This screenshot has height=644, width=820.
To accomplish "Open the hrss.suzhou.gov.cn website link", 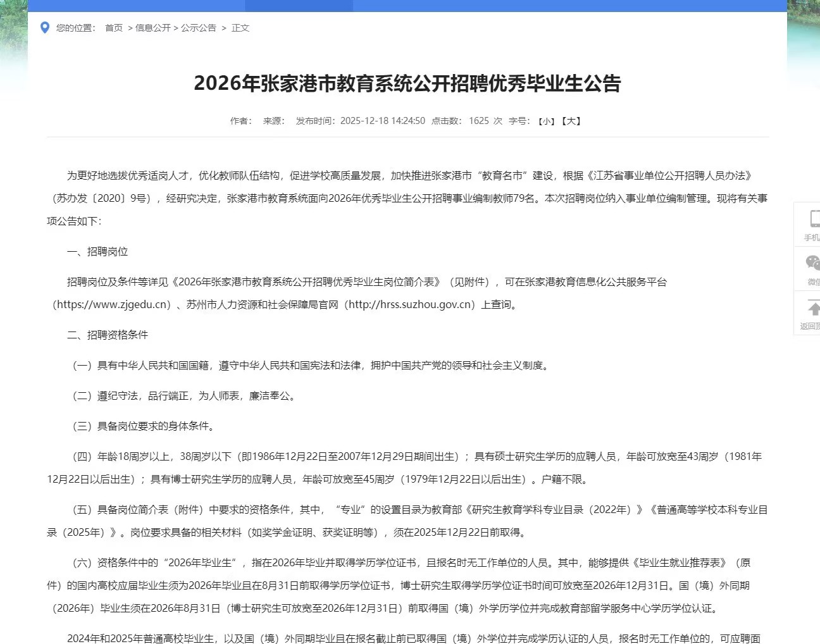I will (409, 304).
